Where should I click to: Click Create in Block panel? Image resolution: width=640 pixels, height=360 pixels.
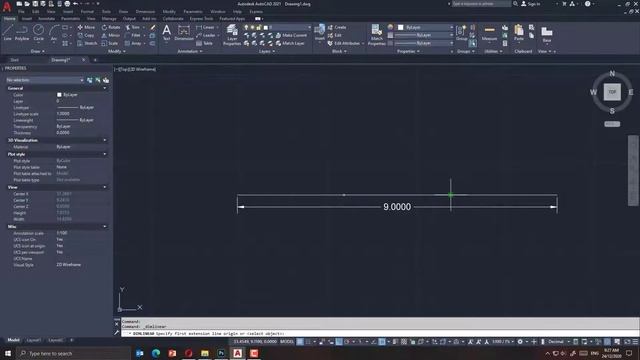point(337,27)
